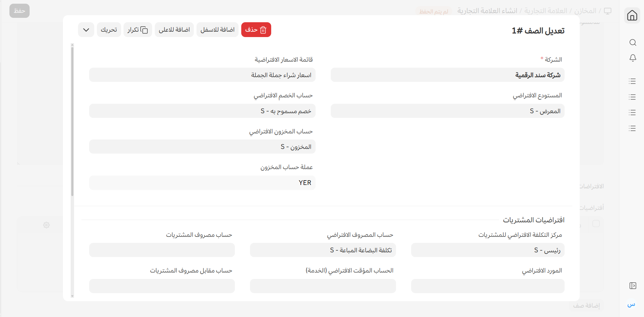Open العلامة التجارية breadcrumb link
Image resolution: width=644 pixels, height=317 pixels.
pyautogui.click(x=545, y=11)
